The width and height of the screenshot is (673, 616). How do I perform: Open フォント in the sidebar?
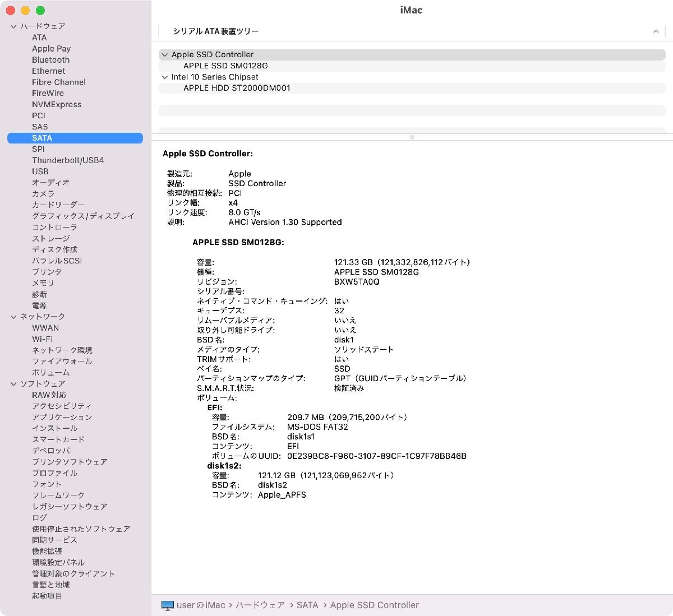(x=47, y=485)
